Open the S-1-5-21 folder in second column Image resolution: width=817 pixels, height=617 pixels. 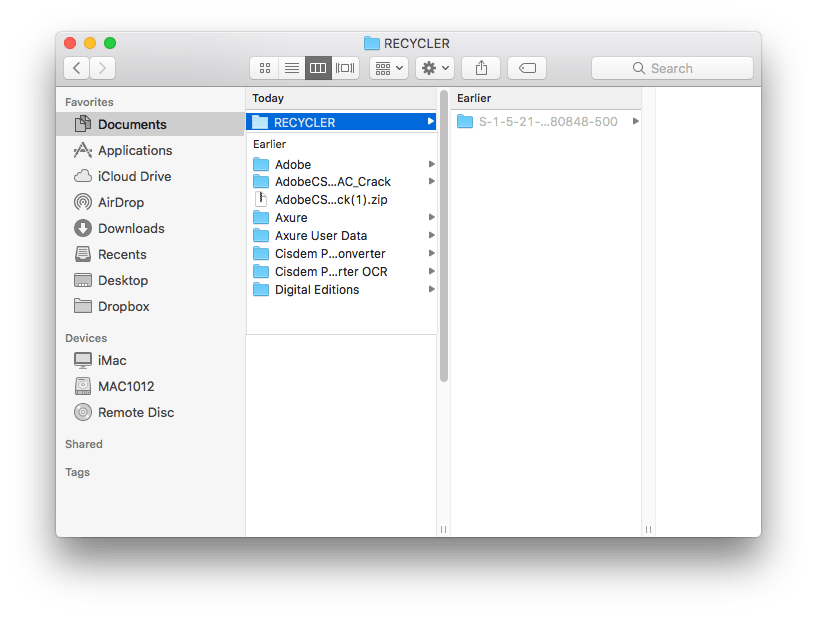pos(547,122)
